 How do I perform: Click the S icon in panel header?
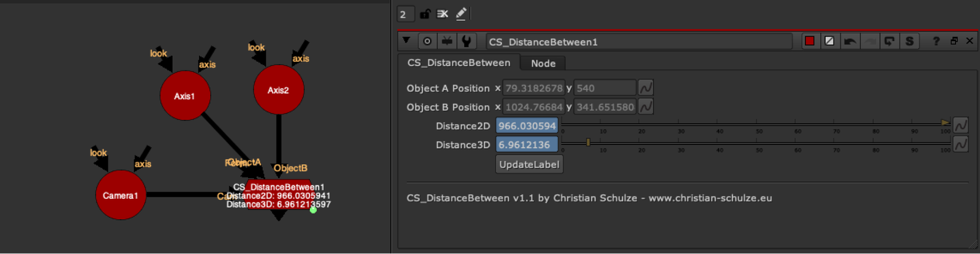(910, 41)
